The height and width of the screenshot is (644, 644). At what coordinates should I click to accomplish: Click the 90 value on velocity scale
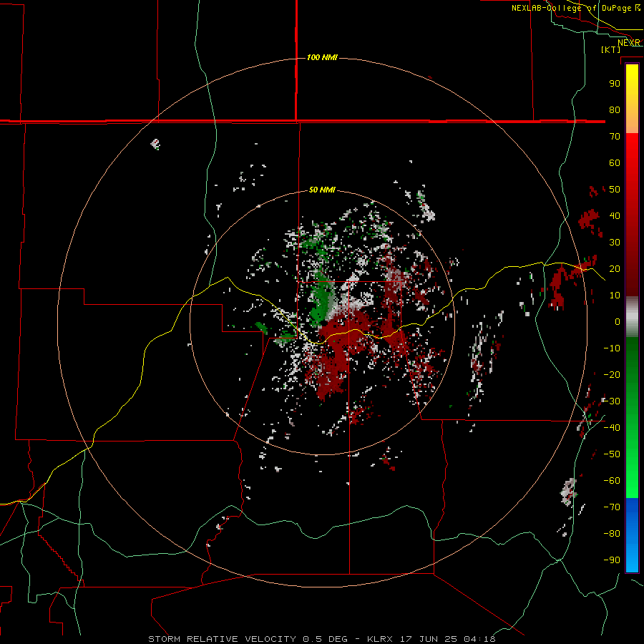(x=615, y=84)
